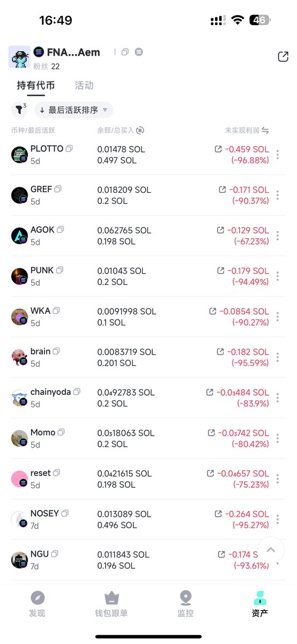Open three-dot menu on NOSEY row
The image size is (297, 644).
click(x=278, y=519)
